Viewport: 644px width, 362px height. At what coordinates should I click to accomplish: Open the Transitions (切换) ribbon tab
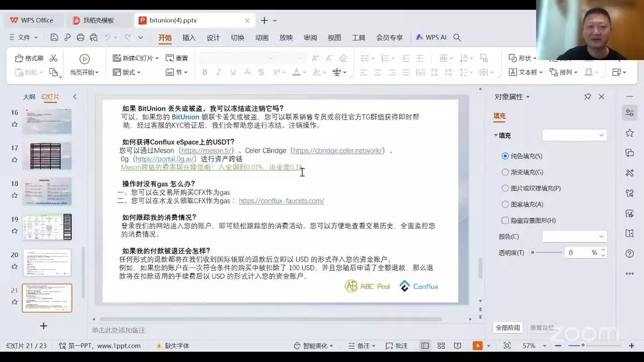click(x=237, y=38)
